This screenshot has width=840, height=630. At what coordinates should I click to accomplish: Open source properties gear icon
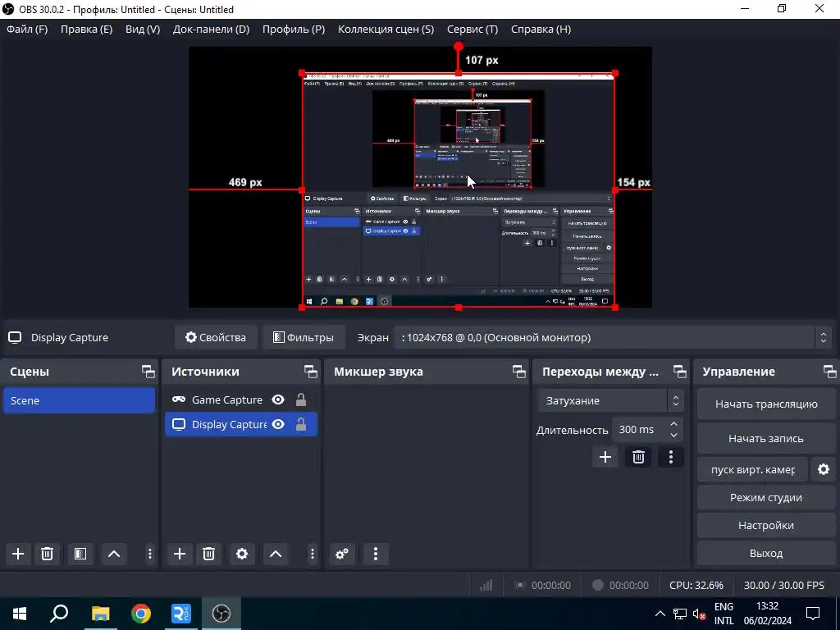242,554
